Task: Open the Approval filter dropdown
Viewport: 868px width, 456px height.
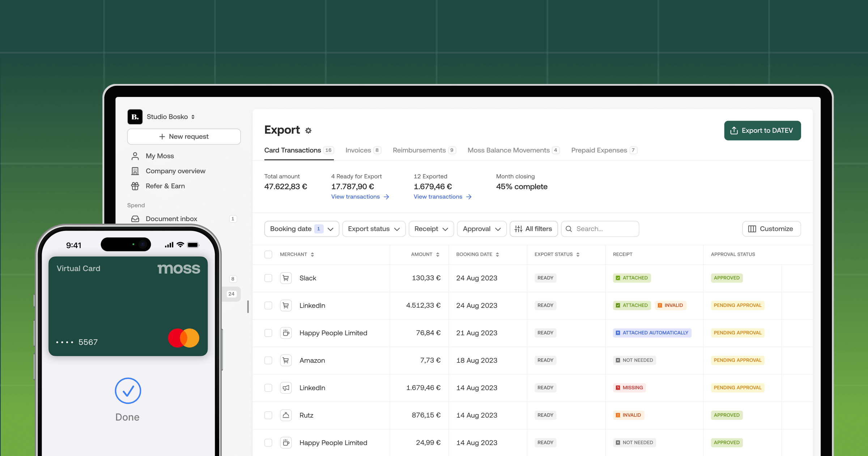Action: 481,229
